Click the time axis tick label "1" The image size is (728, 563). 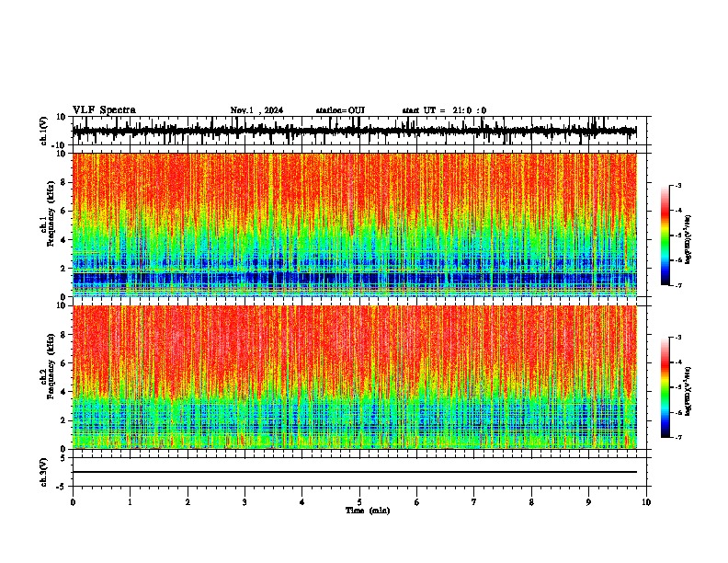coord(130,502)
